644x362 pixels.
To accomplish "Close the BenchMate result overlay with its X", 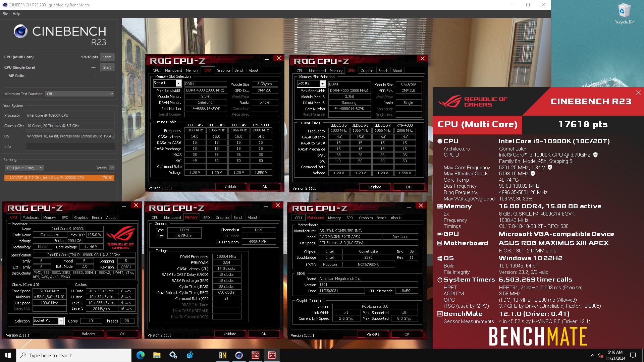I will (638, 93).
